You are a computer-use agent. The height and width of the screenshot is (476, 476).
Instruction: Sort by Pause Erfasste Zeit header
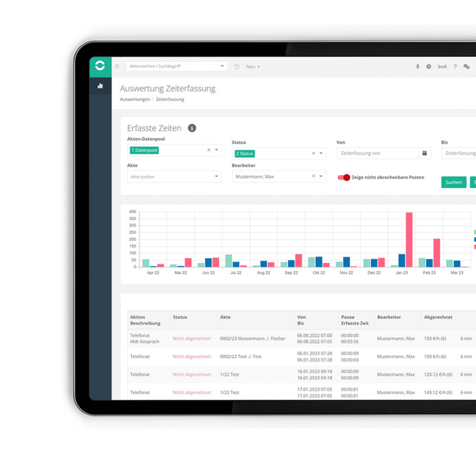[356, 320]
